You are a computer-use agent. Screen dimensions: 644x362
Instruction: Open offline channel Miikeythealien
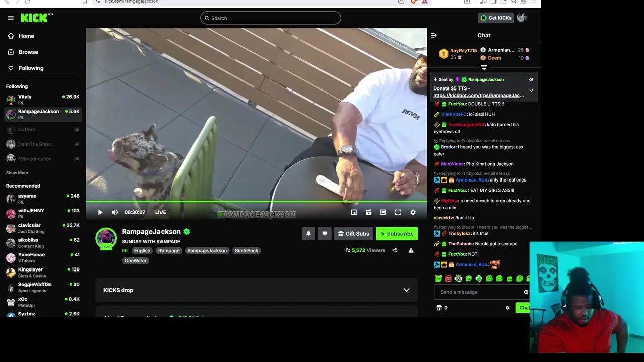(43, 158)
